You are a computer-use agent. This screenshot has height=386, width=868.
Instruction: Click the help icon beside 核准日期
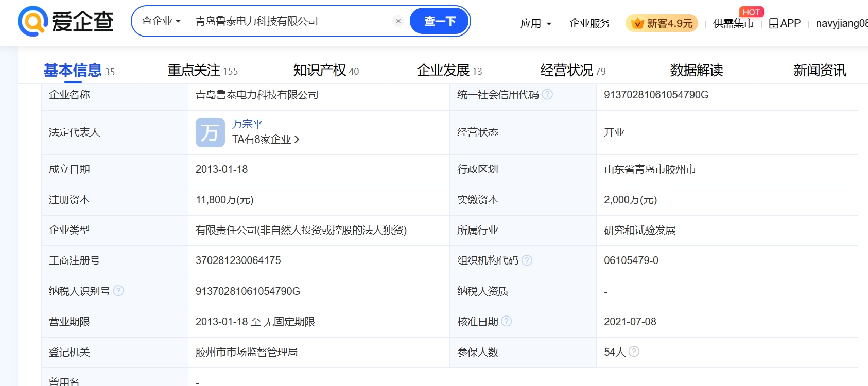point(507,321)
